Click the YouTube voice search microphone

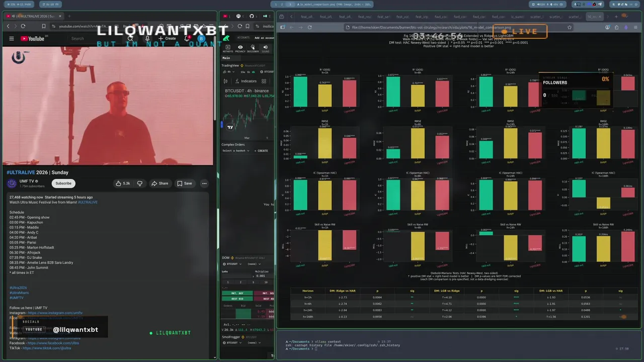coord(147,38)
